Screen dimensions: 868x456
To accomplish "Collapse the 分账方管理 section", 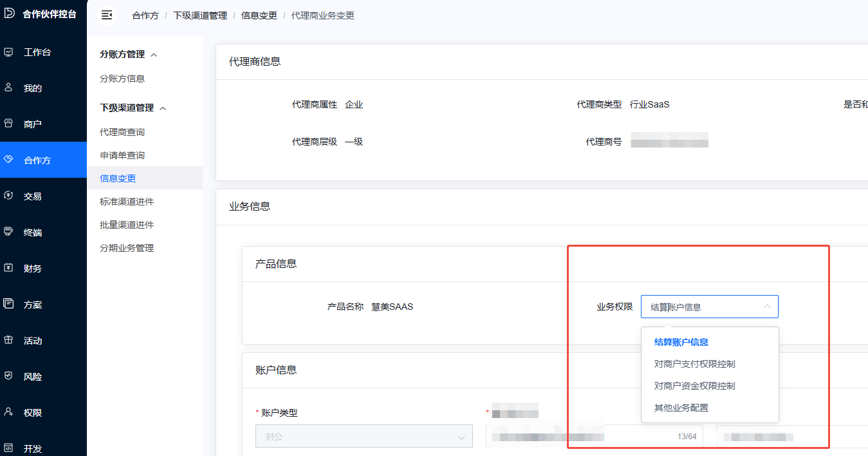I will pyautogui.click(x=154, y=55).
